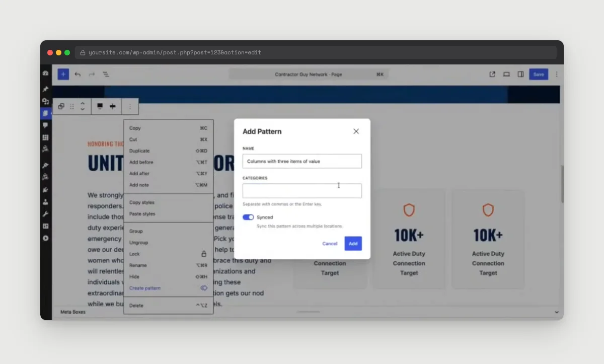Close the Add Pattern dialog

pyautogui.click(x=356, y=131)
